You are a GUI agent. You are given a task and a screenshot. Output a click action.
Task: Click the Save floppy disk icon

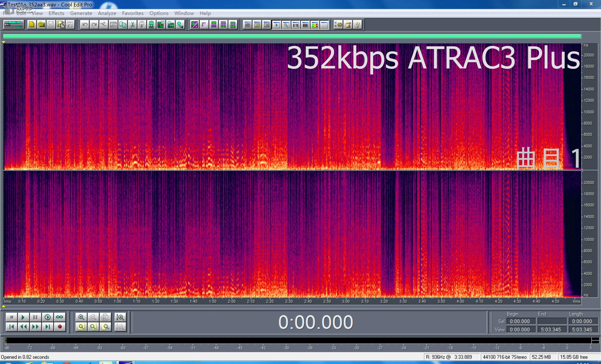pos(51,25)
